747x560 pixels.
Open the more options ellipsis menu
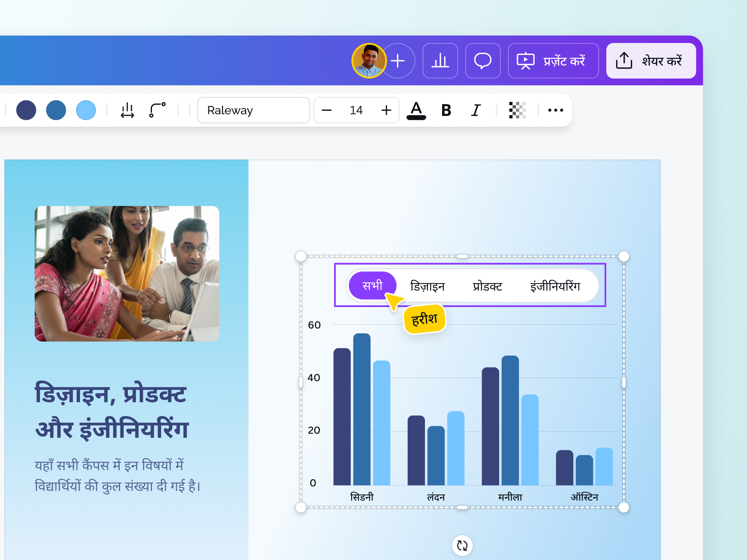click(555, 110)
